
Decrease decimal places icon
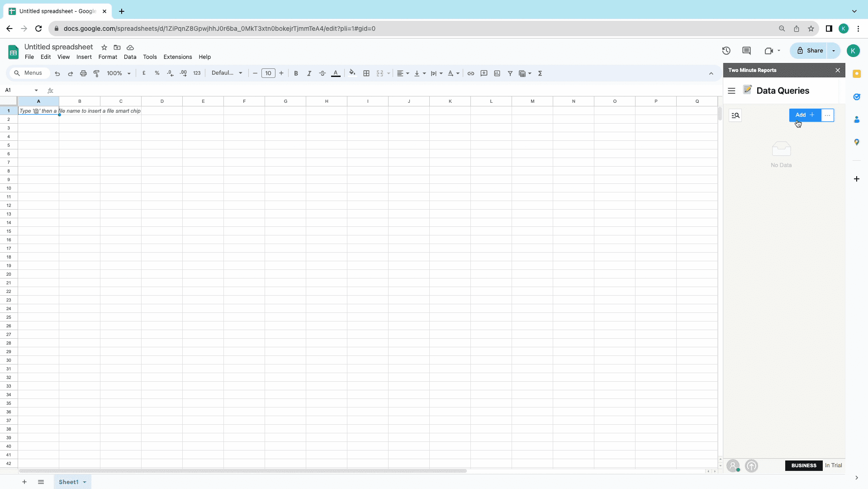point(170,73)
